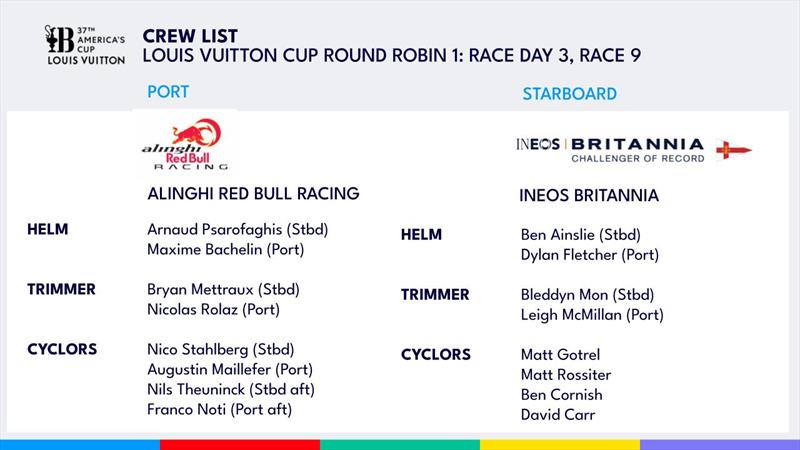The height and width of the screenshot is (450, 800).
Task: Click the yellow segment of bottom color bar
Action: coord(560,445)
